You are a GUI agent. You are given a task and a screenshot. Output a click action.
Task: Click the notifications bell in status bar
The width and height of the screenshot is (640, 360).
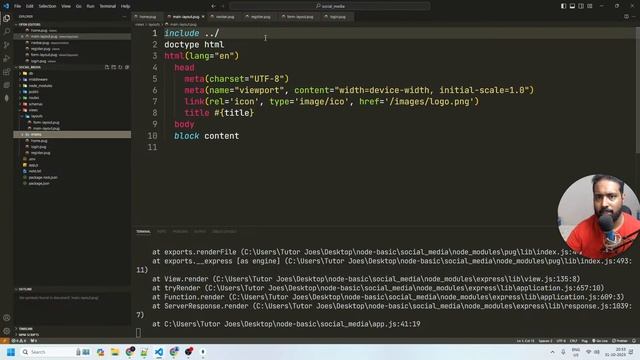(634, 340)
